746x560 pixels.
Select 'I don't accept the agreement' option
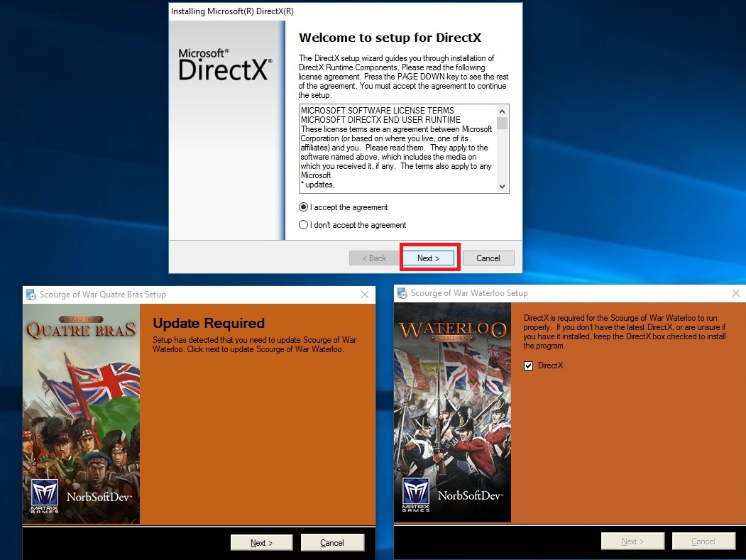[x=303, y=224]
